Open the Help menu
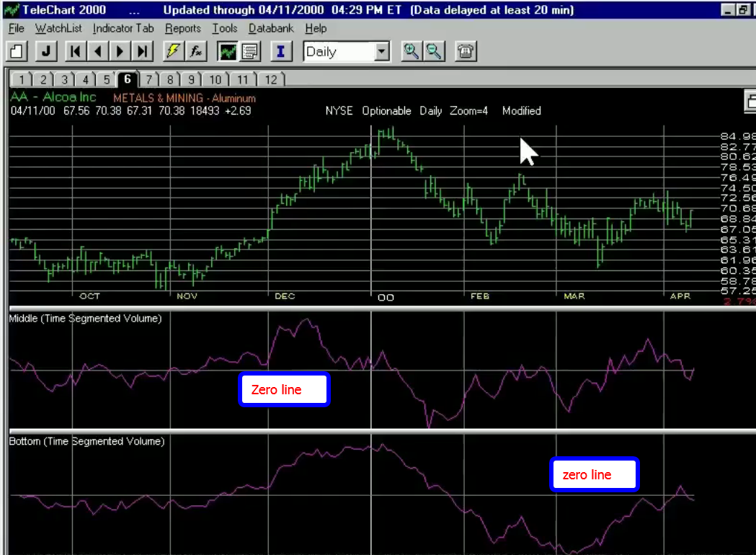Viewport: 756px width, 555px height. 316,28
